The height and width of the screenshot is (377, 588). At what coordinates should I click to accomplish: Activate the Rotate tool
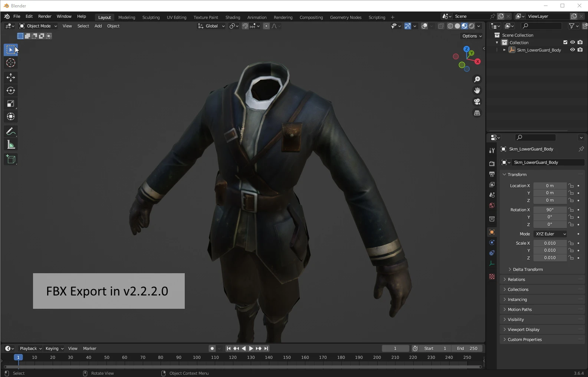pos(11,90)
